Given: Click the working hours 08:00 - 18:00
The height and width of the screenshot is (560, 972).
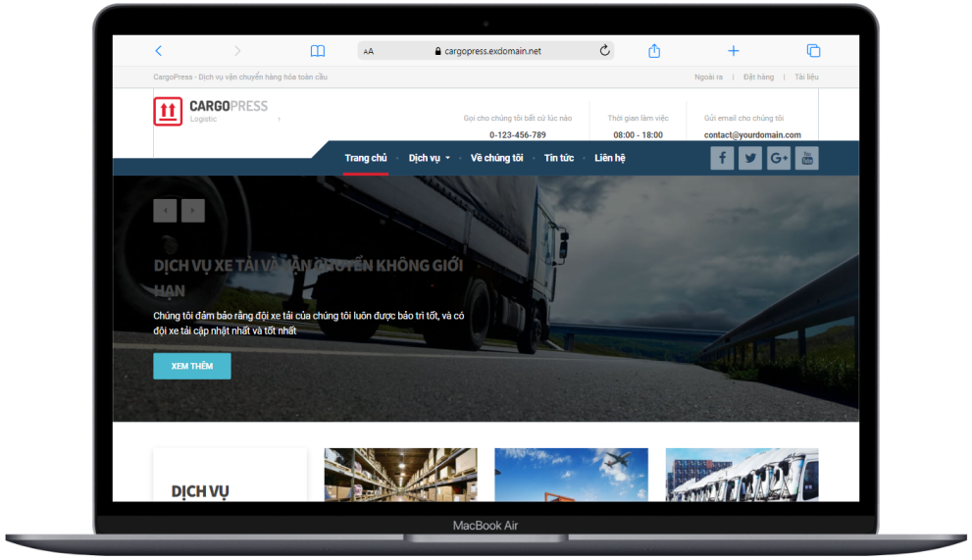Looking at the screenshot, I should click(638, 134).
